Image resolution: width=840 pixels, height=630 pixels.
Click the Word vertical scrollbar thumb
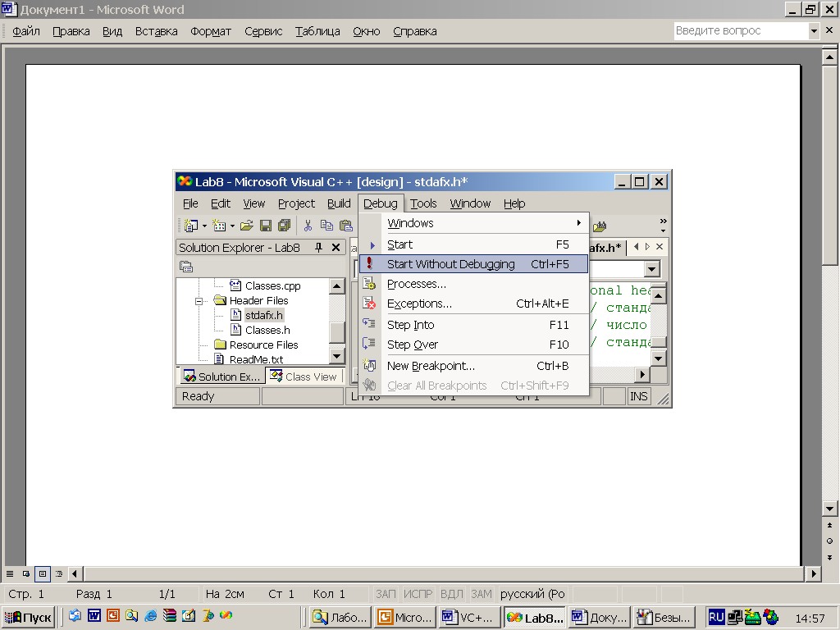click(829, 164)
